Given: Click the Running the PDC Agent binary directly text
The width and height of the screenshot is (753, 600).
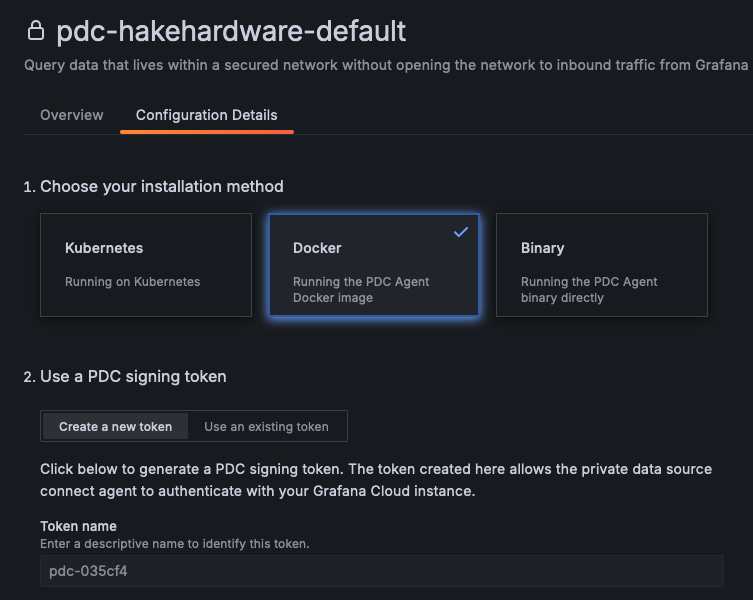Looking at the screenshot, I should pyautogui.click(x=589, y=290).
